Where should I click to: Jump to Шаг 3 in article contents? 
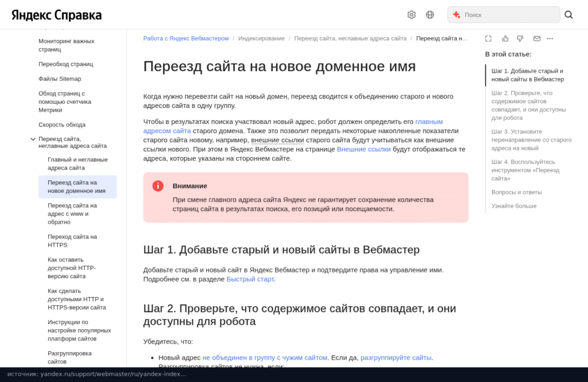pos(531,140)
